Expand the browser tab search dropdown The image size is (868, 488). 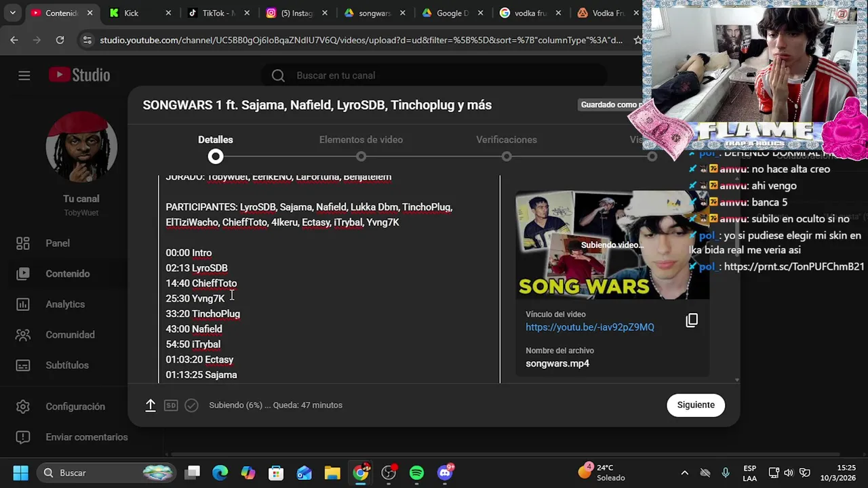[x=12, y=13]
